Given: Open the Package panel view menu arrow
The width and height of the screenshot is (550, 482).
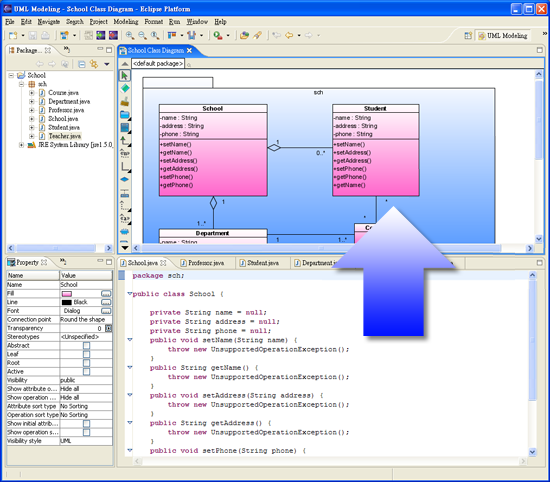Looking at the screenshot, I should click(x=107, y=64).
